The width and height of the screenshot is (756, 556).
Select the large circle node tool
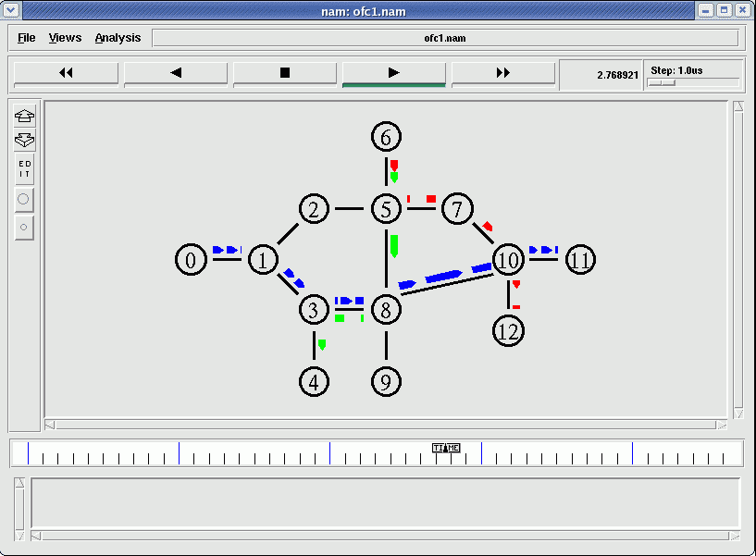click(x=24, y=199)
